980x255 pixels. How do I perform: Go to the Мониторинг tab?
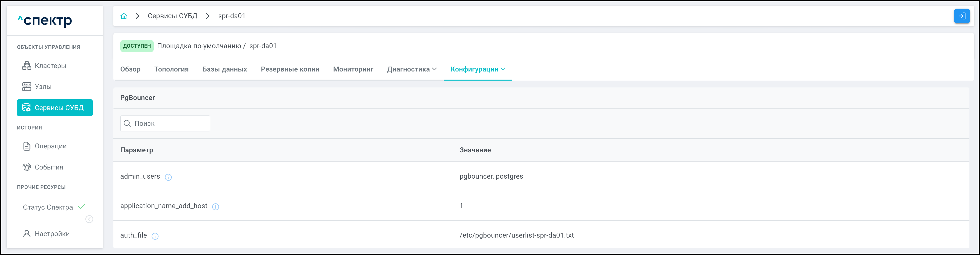point(353,69)
